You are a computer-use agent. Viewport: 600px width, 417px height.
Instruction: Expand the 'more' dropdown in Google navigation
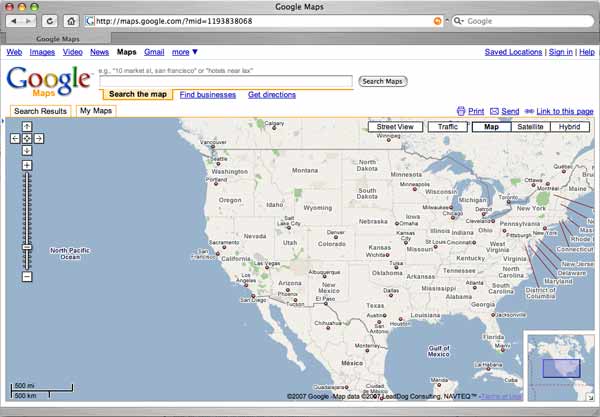click(x=185, y=51)
